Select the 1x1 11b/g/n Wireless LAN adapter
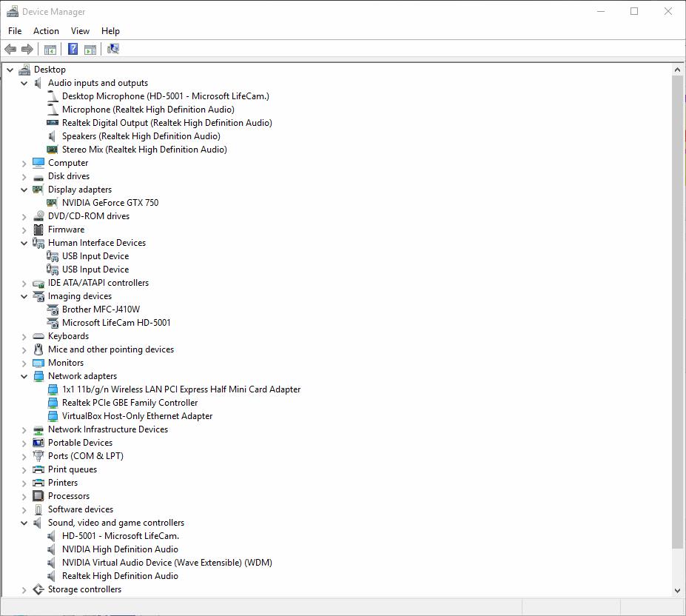The height and width of the screenshot is (616, 686). click(x=181, y=389)
